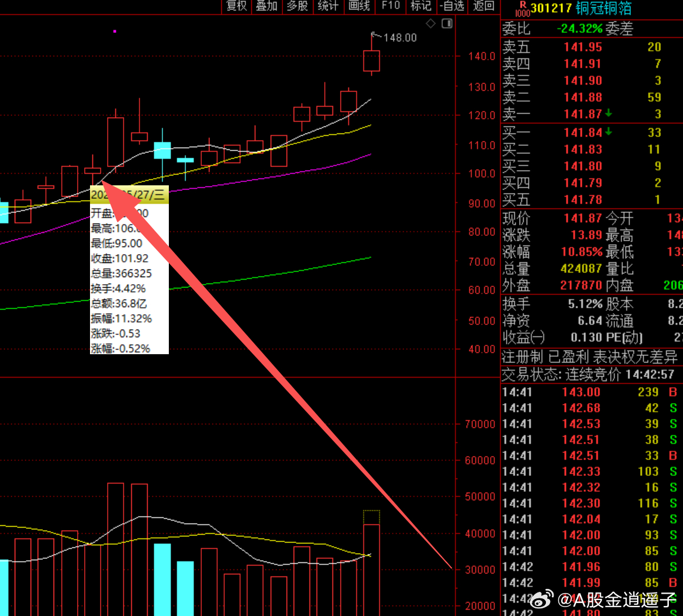The height and width of the screenshot is (616, 683).
Task: Click the latest candlestick near 140
Action: (x=372, y=61)
